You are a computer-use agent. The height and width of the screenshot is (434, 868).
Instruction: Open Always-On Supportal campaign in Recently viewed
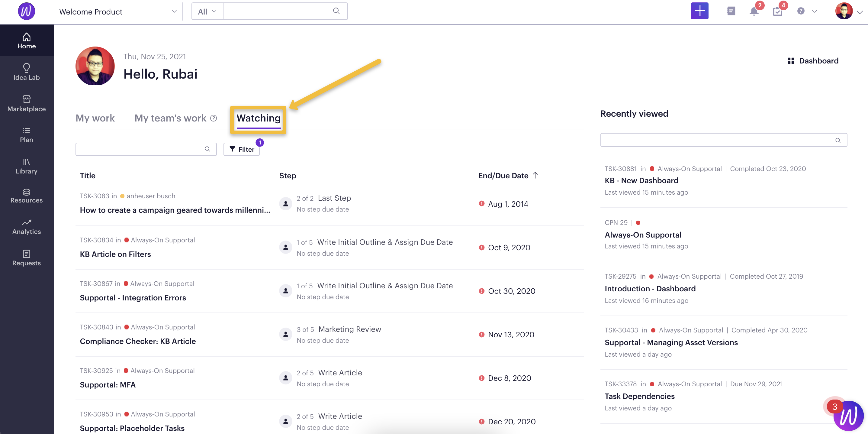click(x=643, y=235)
